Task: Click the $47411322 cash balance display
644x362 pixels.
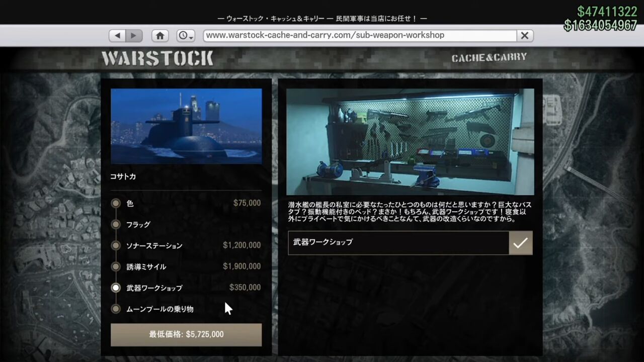Action: 607,12
